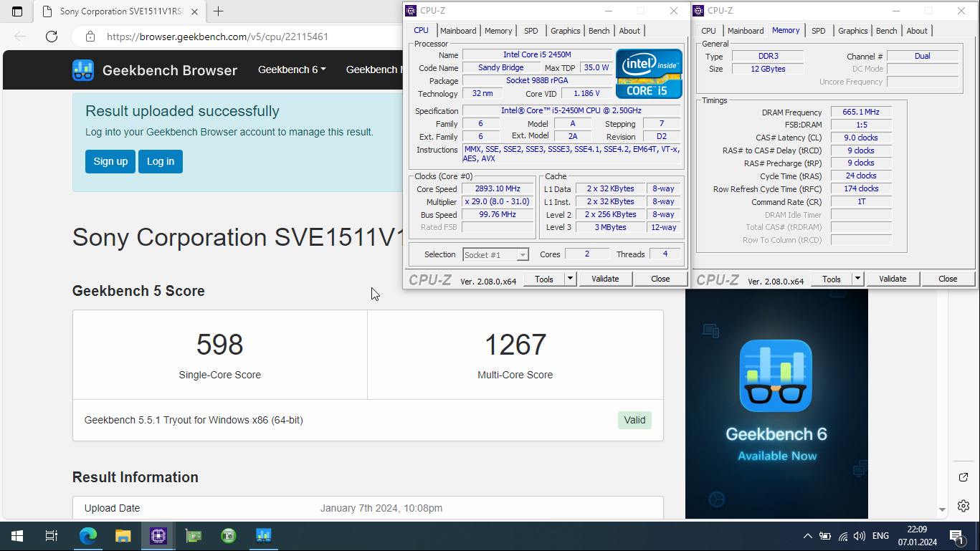Click the Sign up button
The width and height of the screenshot is (980, 551).
click(x=110, y=161)
